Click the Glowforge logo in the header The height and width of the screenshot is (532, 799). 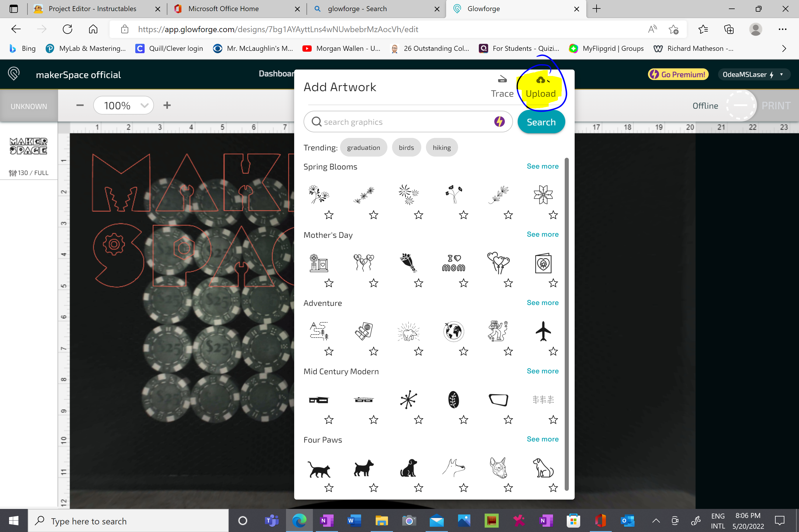[13, 74]
